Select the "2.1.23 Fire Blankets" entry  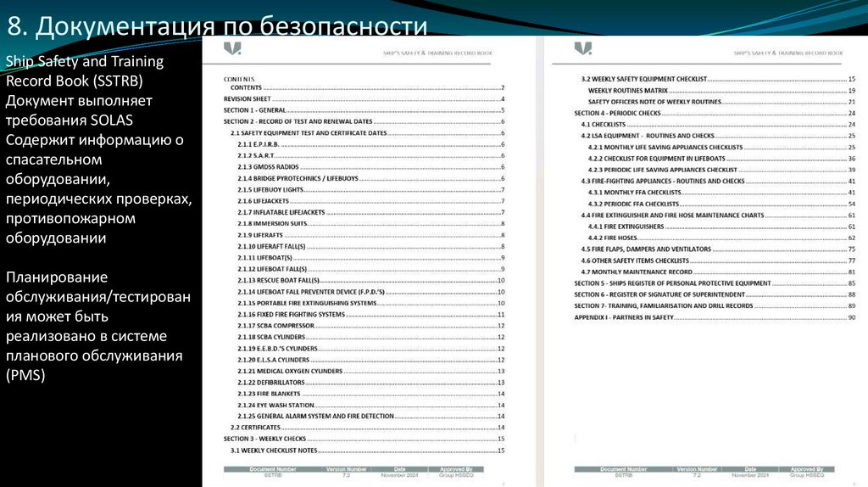(371, 394)
